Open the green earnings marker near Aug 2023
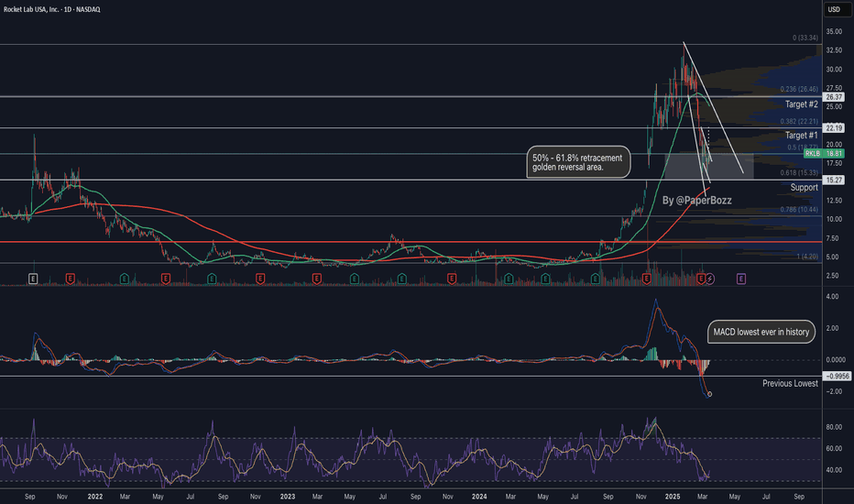The height and width of the screenshot is (504, 854). tap(402, 279)
